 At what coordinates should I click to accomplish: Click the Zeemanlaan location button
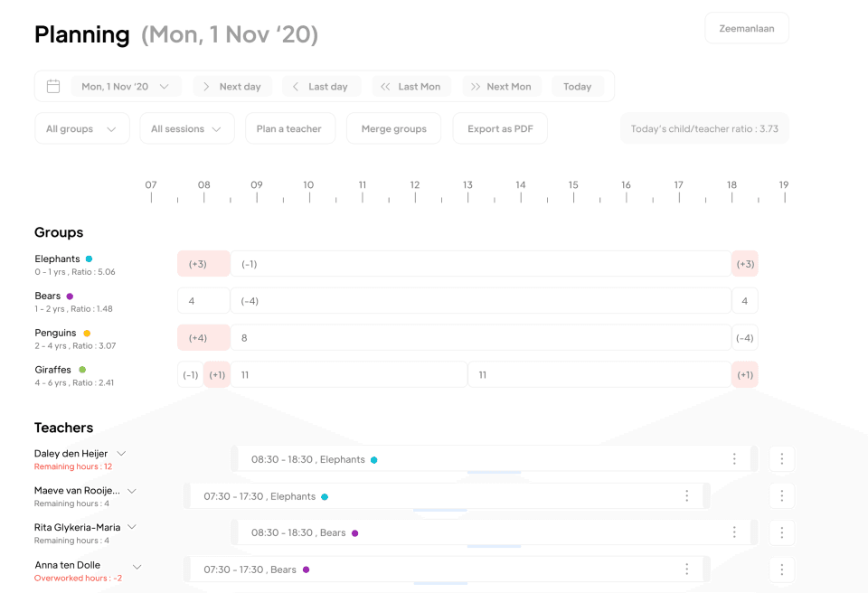click(x=746, y=28)
